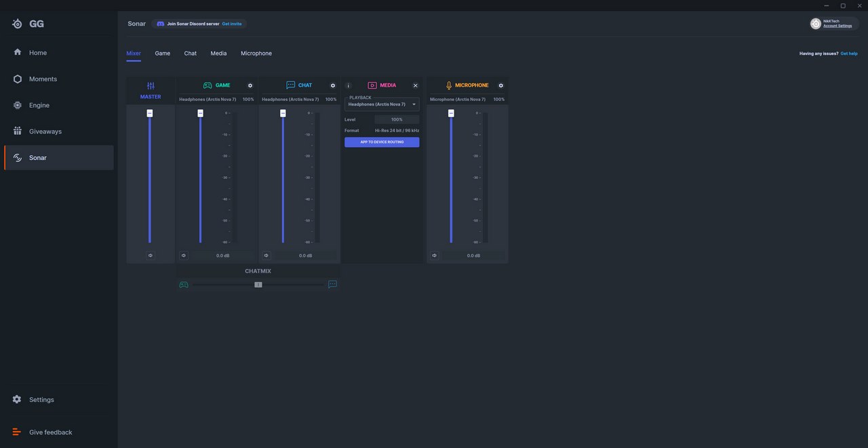The image size is (868, 448).
Task: Switch to the Game tab
Action: point(163,54)
